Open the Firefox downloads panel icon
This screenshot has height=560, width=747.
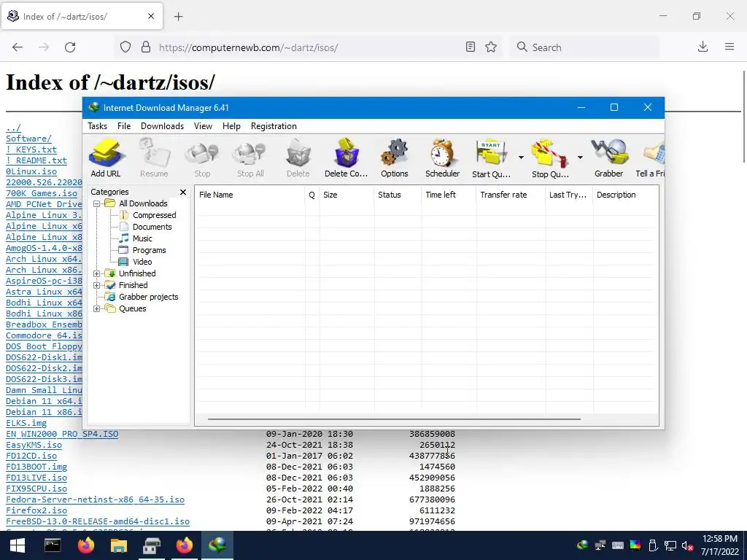pos(703,47)
